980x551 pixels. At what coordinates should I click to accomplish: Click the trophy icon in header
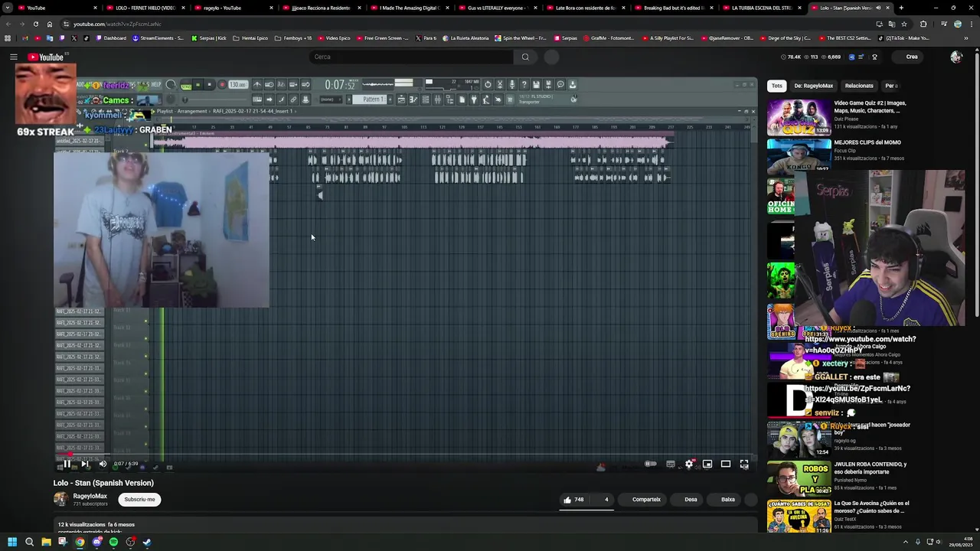pos(874,57)
